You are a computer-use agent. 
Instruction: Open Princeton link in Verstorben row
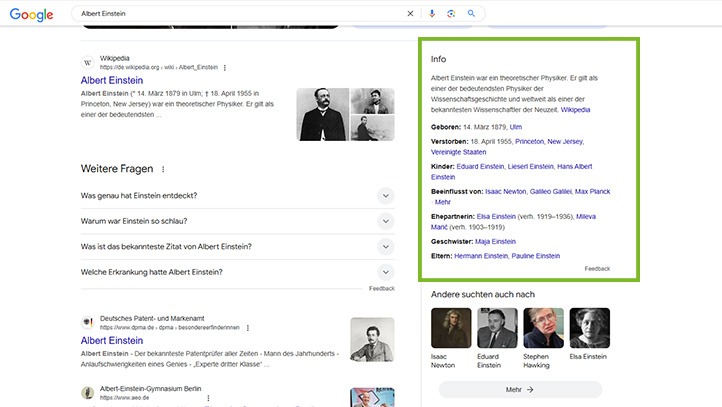(530, 141)
